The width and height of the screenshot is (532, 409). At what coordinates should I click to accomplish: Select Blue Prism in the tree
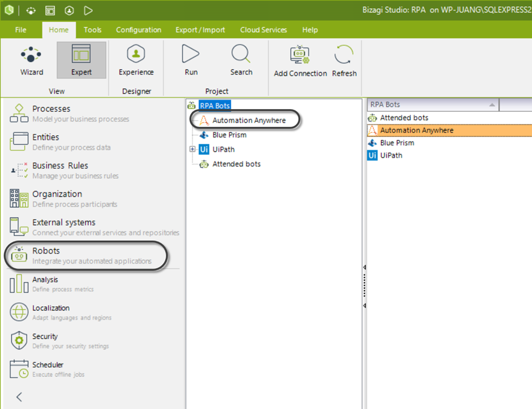tap(230, 135)
